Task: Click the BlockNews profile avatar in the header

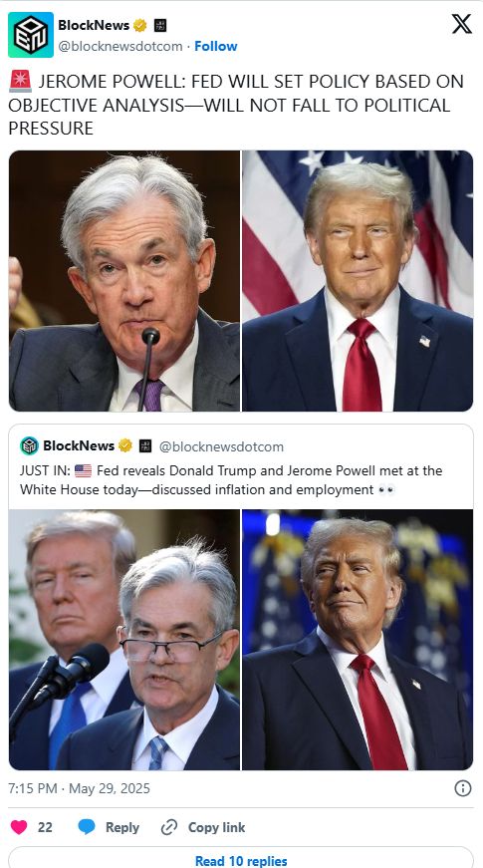Action: point(31,35)
